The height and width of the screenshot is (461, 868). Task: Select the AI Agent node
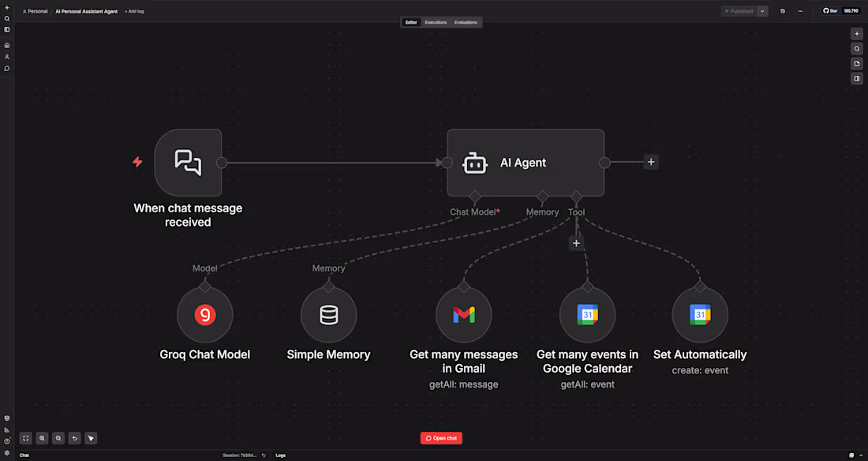tap(526, 163)
